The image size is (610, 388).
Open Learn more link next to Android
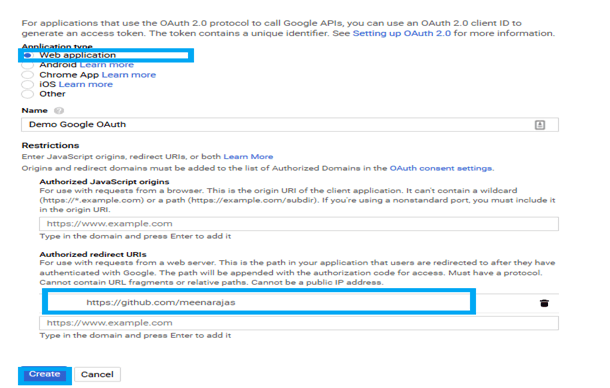107,65
